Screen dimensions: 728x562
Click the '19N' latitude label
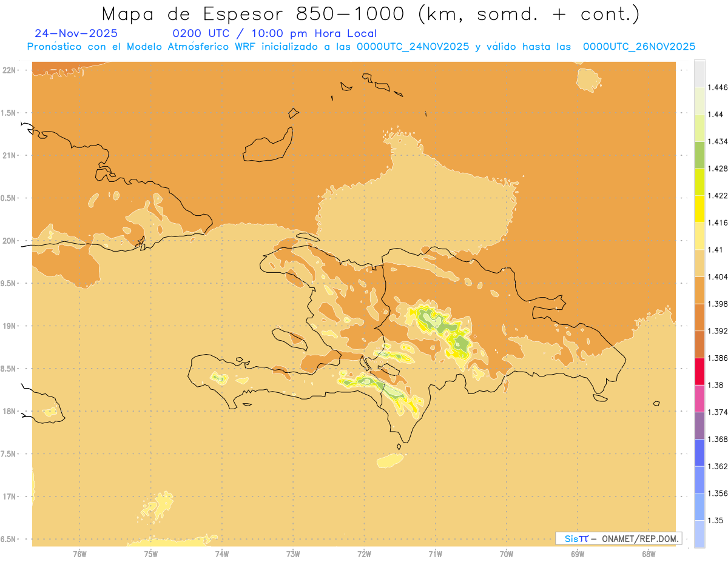[x=10, y=326]
